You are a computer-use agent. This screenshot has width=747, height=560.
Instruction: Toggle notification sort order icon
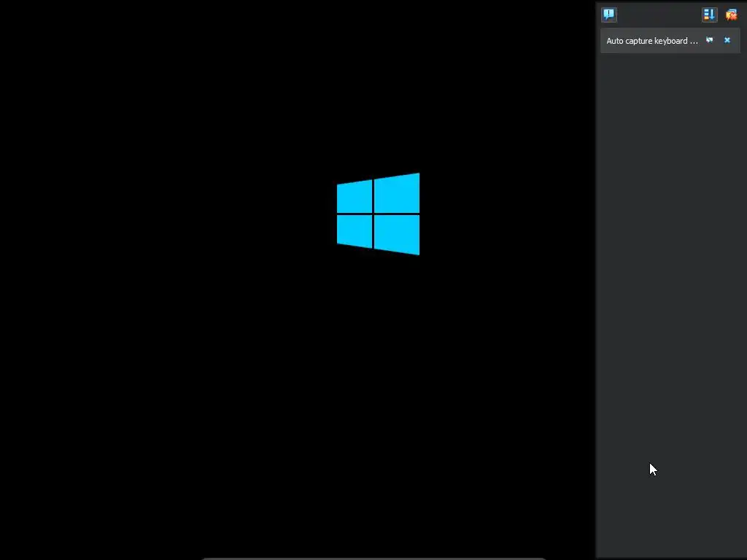pyautogui.click(x=709, y=15)
